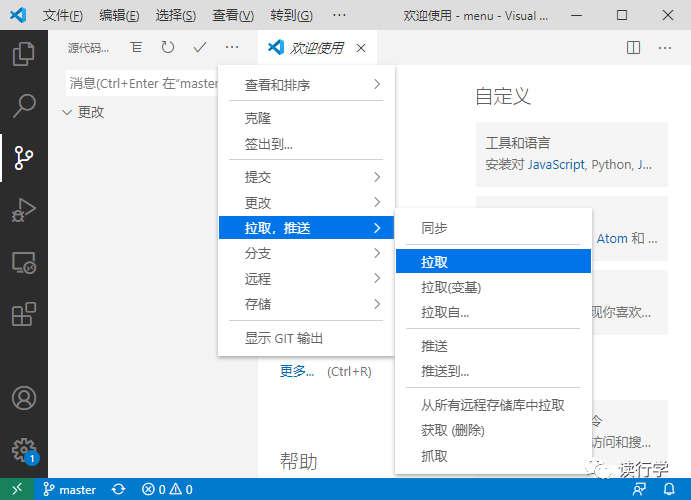Select the highlighted 拉取 entry
This screenshot has height=500, width=691.
pyautogui.click(x=494, y=262)
